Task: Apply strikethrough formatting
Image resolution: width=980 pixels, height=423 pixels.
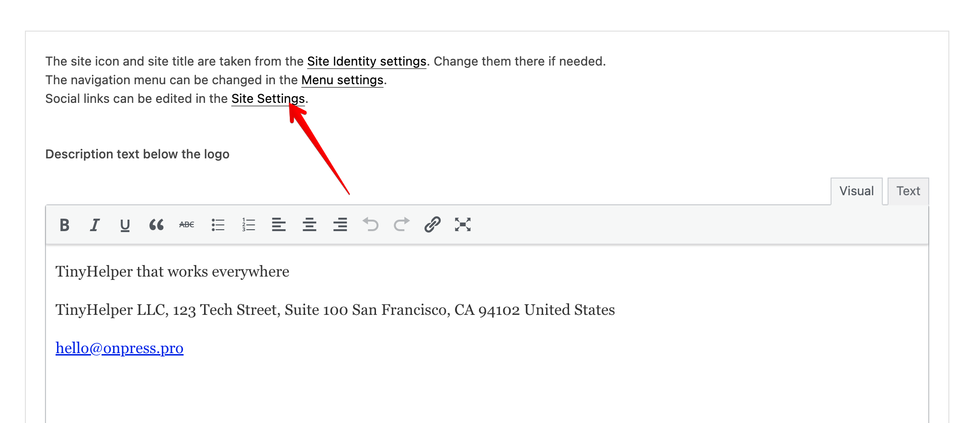Action: coord(187,224)
